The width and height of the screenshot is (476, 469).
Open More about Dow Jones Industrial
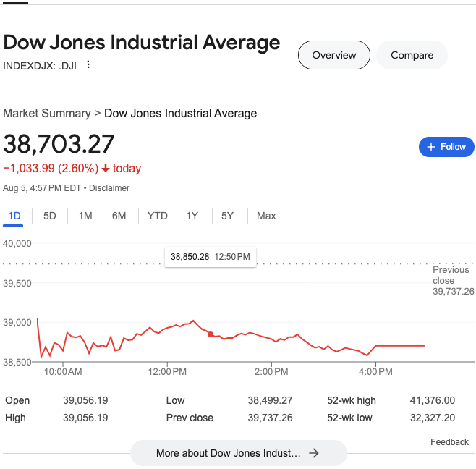tap(228, 453)
